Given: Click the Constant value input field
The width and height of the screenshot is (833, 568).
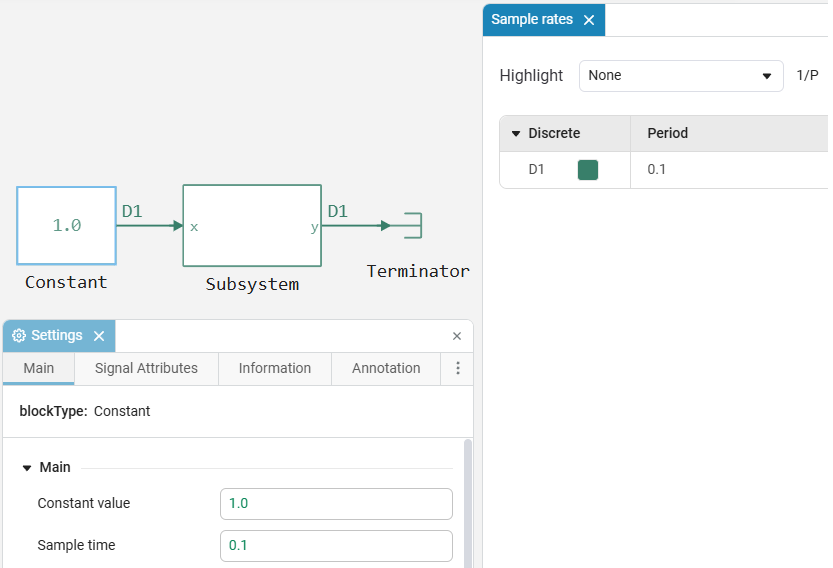Looking at the screenshot, I should pos(336,504).
